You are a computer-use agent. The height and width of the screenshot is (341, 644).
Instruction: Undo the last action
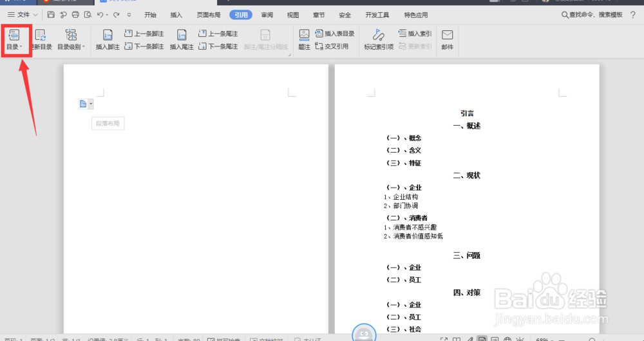click(100, 15)
